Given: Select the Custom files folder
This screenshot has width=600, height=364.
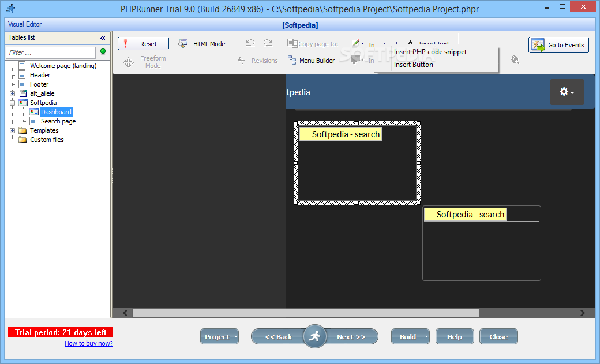Looking at the screenshot, I should tap(47, 140).
